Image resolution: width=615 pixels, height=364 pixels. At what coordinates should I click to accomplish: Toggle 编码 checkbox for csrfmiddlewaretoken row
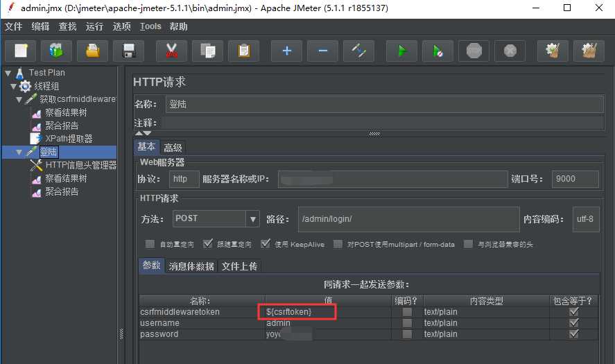tap(408, 312)
